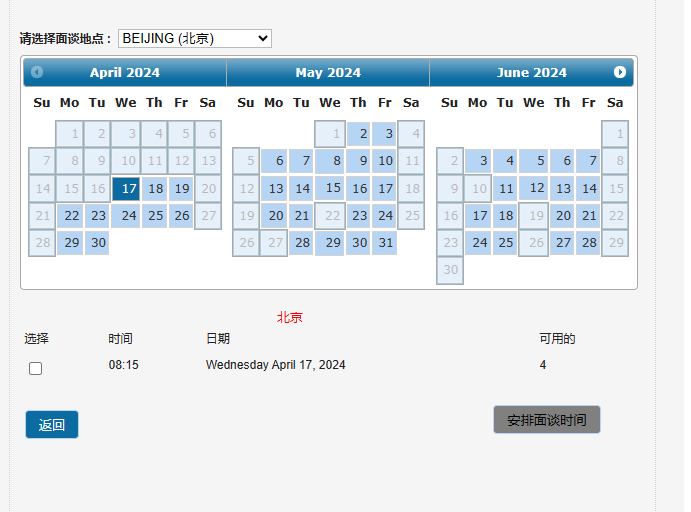Select June 3 date cell
691x512 pixels.
[478, 160]
